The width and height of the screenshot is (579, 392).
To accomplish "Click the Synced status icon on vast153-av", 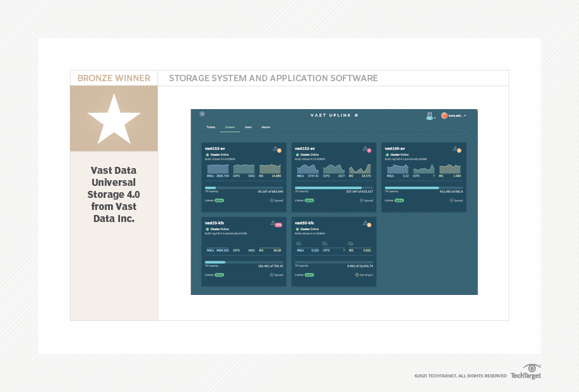I will pyautogui.click(x=272, y=200).
